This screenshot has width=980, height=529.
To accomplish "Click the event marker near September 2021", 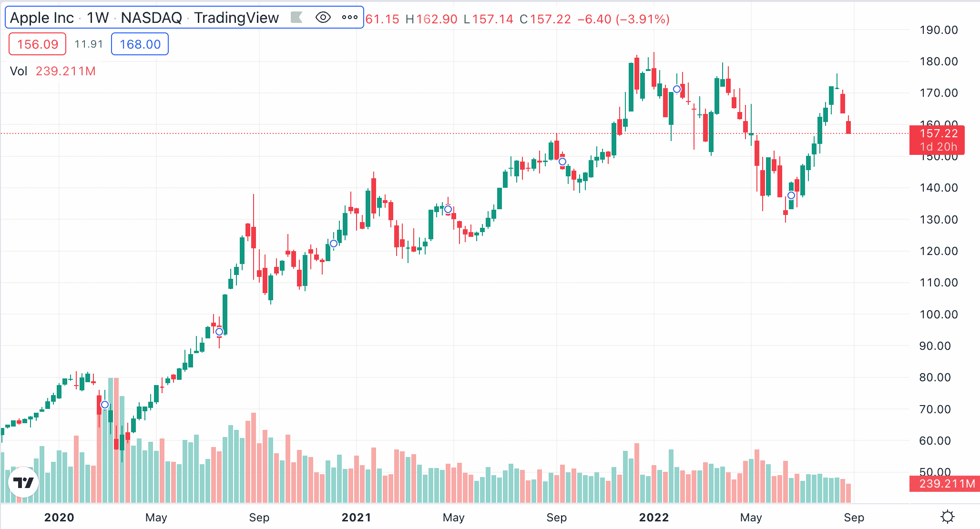I will click(x=562, y=162).
